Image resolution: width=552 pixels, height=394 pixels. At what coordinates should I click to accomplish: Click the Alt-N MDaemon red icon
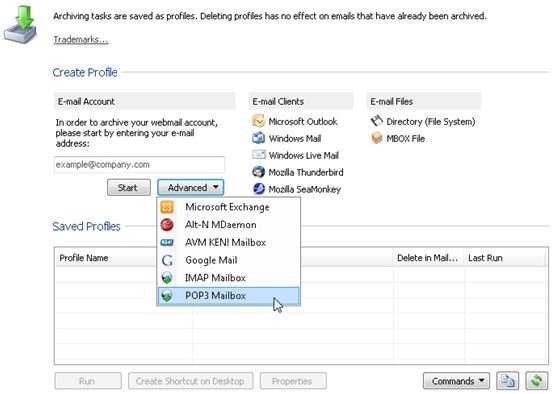pyautogui.click(x=167, y=225)
